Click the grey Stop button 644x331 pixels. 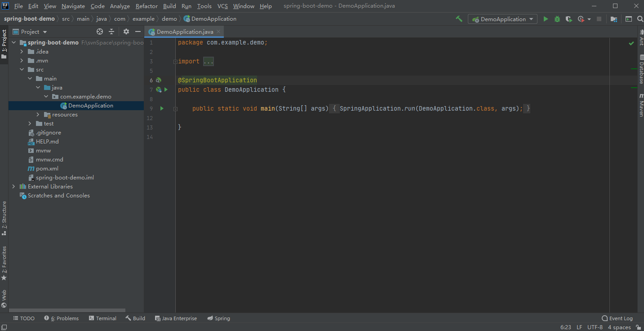599,19
